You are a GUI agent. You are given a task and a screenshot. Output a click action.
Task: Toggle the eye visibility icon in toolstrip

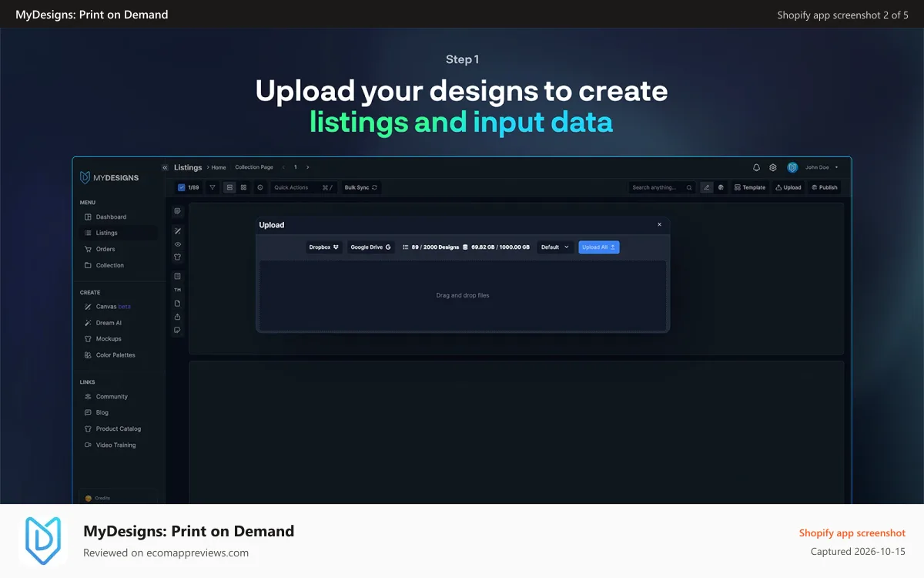(177, 244)
